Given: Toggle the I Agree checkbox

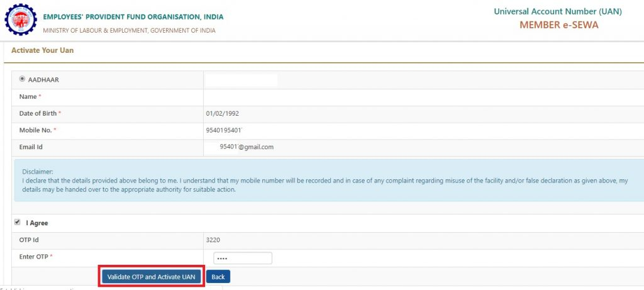Looking at the screenshot, I should [x=16, y=222].
